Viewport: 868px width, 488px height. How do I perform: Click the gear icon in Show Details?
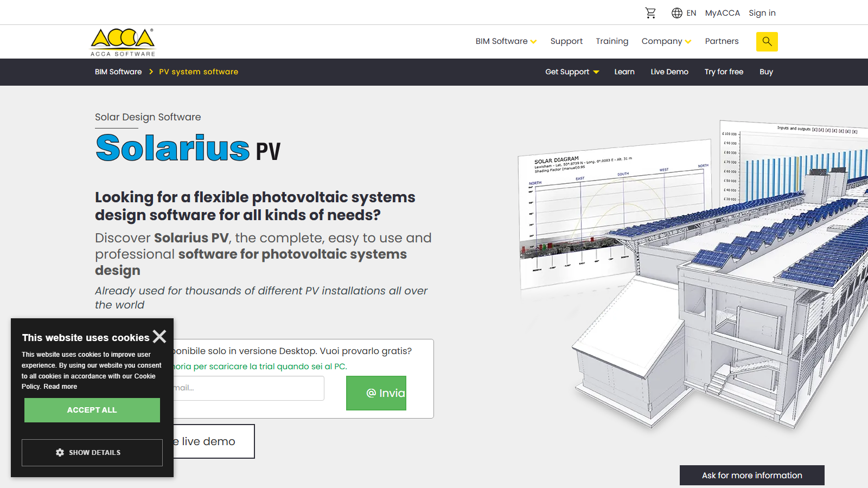tap(60, 453)
